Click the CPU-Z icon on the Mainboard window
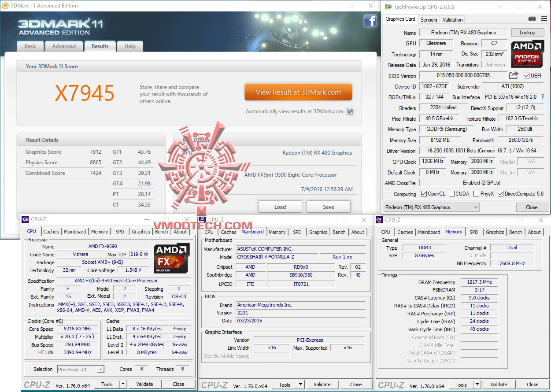 pyautogui.click(x=202, y=219)
